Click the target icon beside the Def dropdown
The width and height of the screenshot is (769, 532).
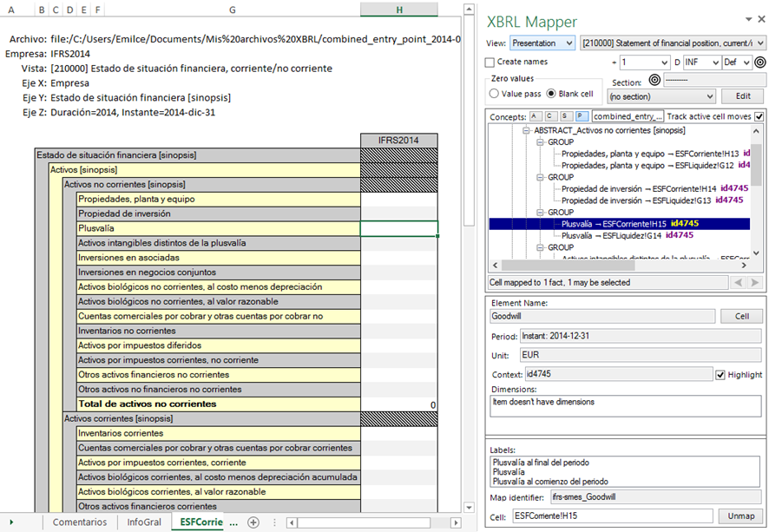pos(759,62)
